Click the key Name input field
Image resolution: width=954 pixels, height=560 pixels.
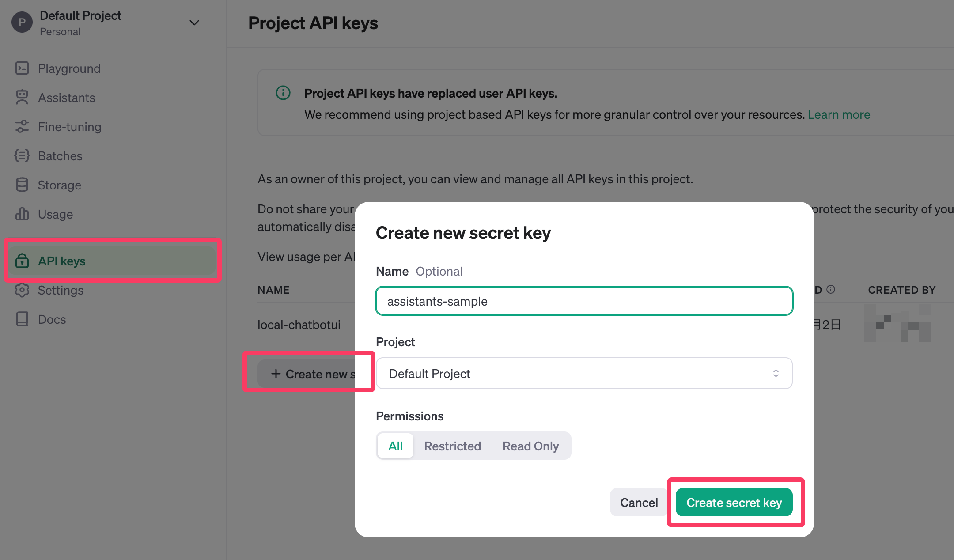(584, 301)
